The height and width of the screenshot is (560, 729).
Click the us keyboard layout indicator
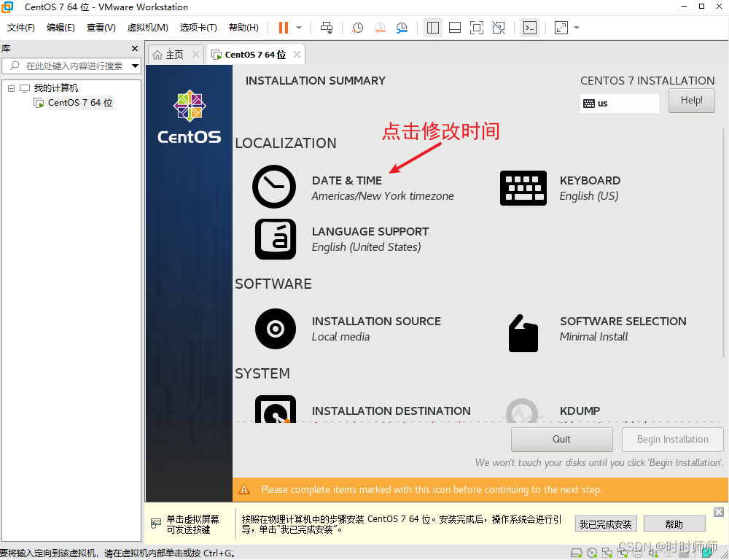click(619, 104)
